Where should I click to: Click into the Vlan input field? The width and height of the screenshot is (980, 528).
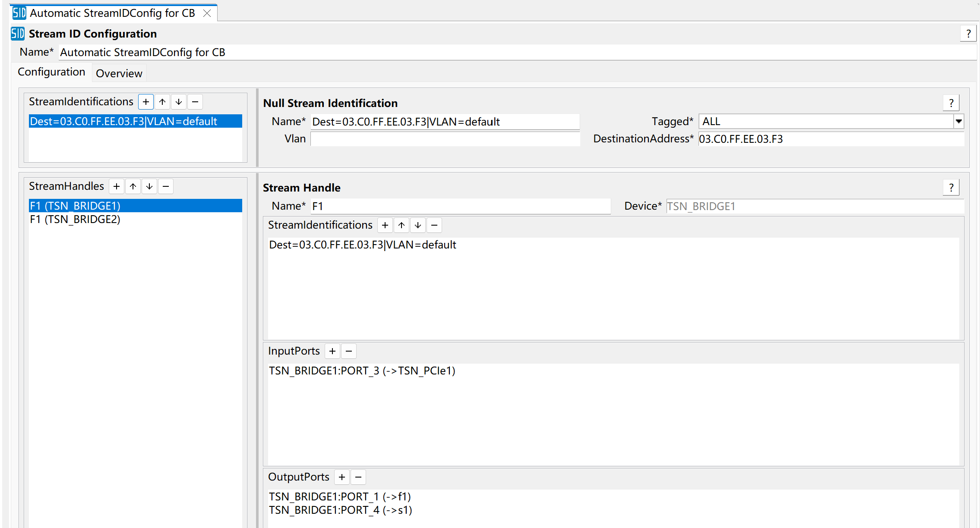coord(445,139)
